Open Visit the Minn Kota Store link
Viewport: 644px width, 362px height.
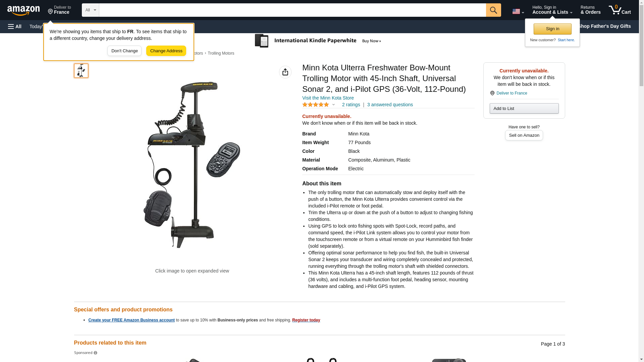328,98
